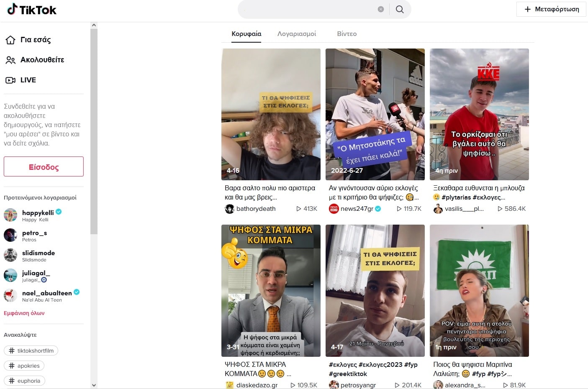Image resolution: width=588 pixels, height=389 pixels.
Task: Switch to the Κορυφαία tab
Action: tap(246, 34)
